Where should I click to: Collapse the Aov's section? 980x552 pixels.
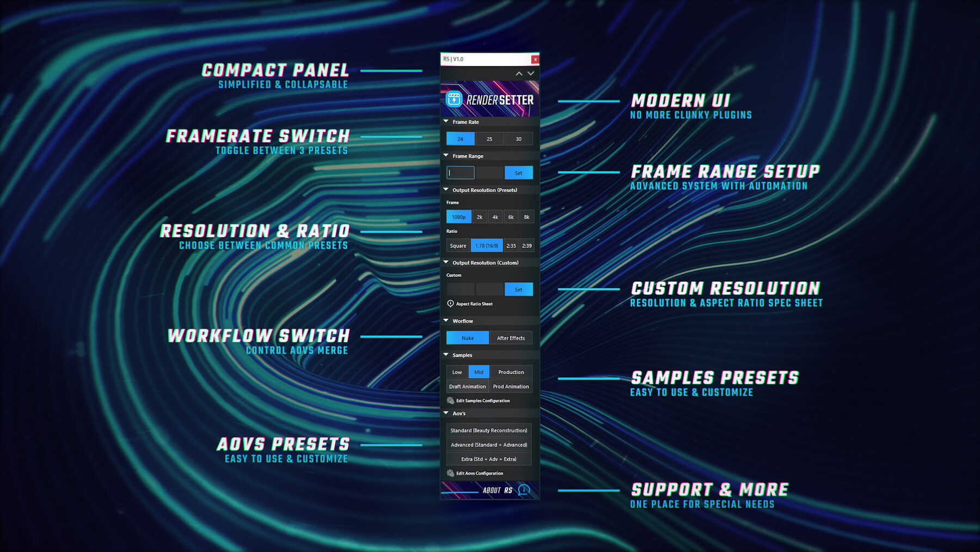[x=446, y=413]
